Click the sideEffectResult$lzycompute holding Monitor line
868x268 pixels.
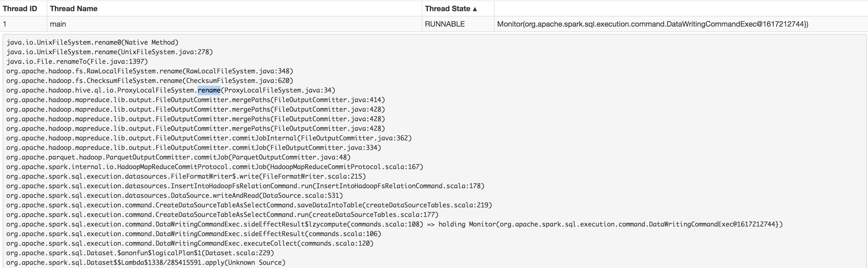(x=394, y=224)
